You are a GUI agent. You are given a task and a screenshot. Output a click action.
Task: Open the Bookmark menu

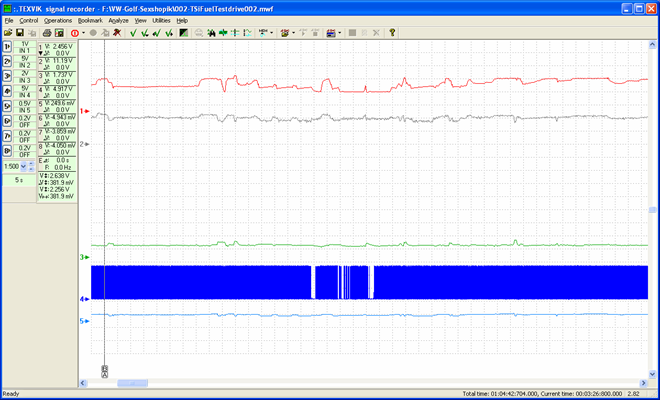pyautogui.click(x=90, y=21)
